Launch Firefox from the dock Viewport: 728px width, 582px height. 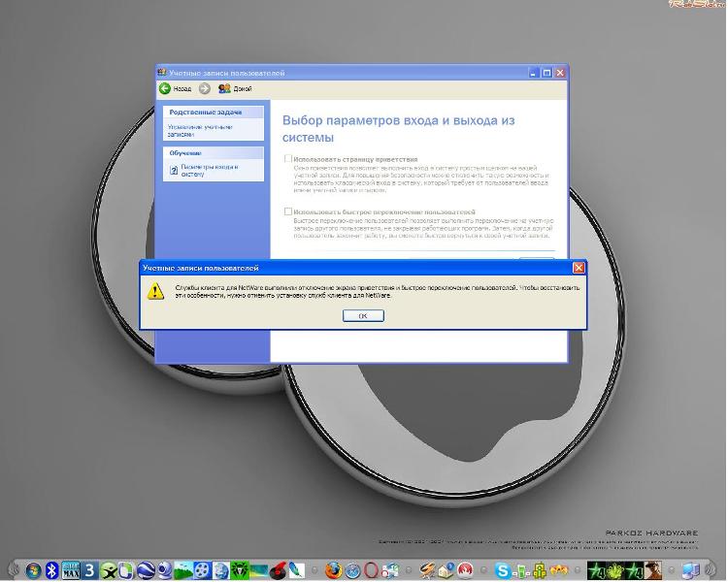(333, 570)
